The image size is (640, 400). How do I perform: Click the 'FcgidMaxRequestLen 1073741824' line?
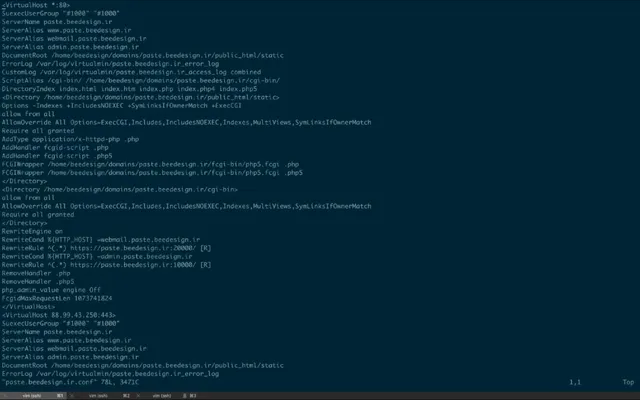click(57, 298)
